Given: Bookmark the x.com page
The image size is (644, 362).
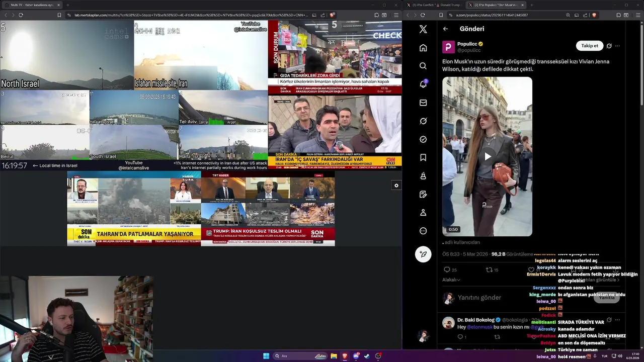Looking at the screenshot, I should coord(441,15).
